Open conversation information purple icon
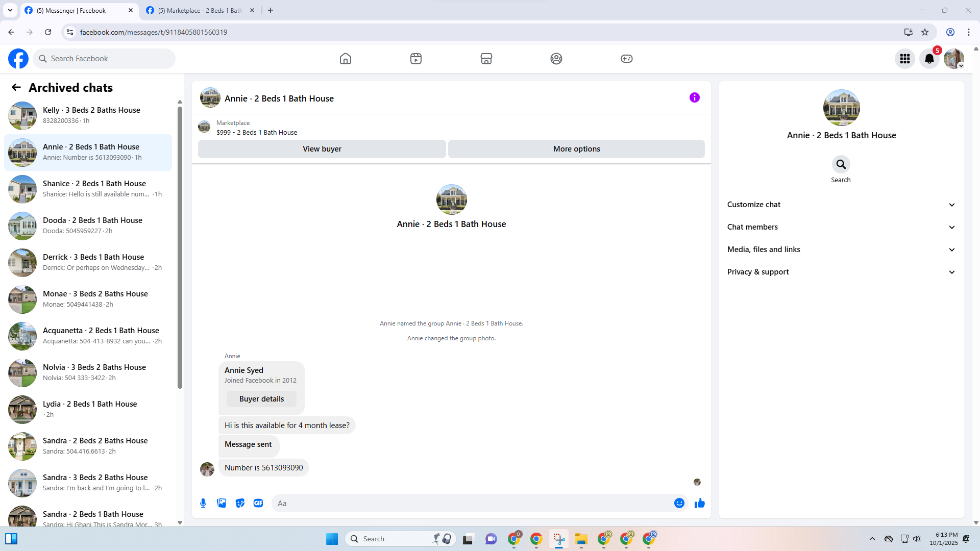Viewport: 980px width, 551px height. pos(695,97)
